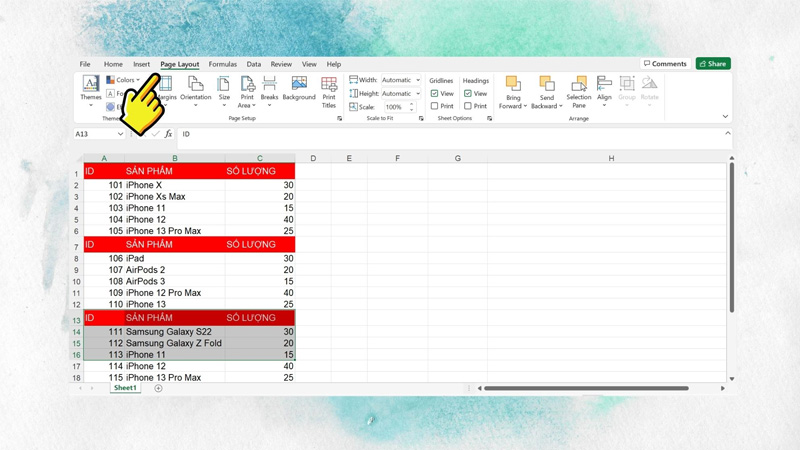Click the green Share button
800x450 pixels.
[x=713, y=63]
